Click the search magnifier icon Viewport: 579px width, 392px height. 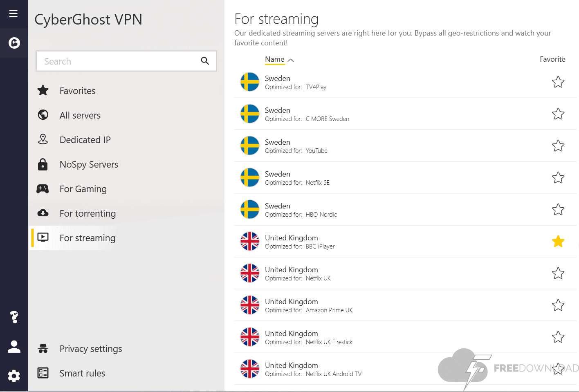pyautogui.click(x=205, y=61)
